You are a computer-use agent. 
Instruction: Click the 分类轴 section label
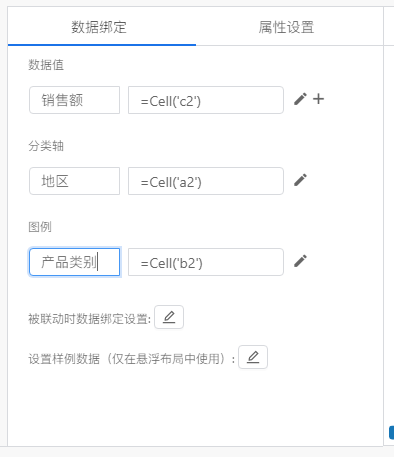pyautogui.click(x=46, y=146)
